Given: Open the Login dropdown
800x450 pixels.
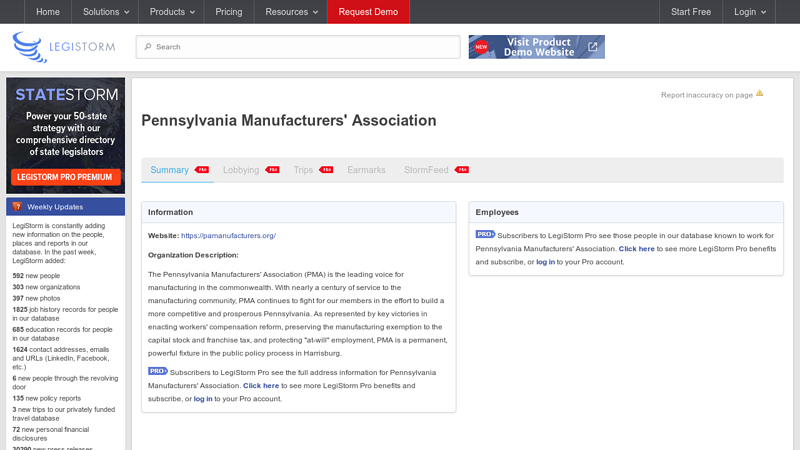Looking at the screenshot, I should tap(749, 12).
